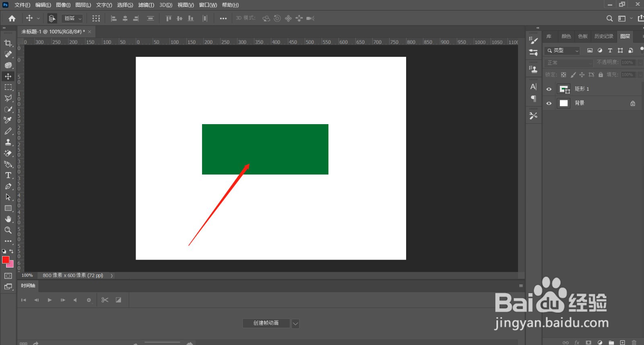Viewport: 644px width, 345px height.
Task: Toggle type layer filter
Action: [610, 50]
